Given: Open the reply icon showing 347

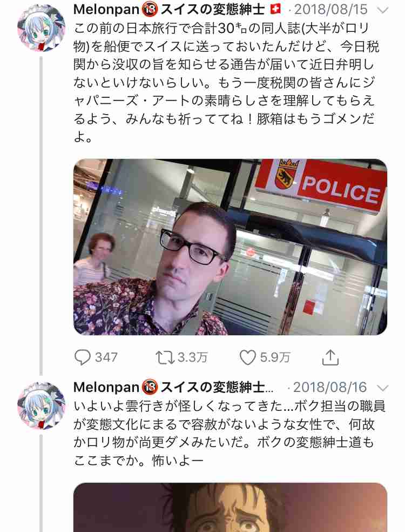Looking at the screenshot, I should (x=83, y=357).
